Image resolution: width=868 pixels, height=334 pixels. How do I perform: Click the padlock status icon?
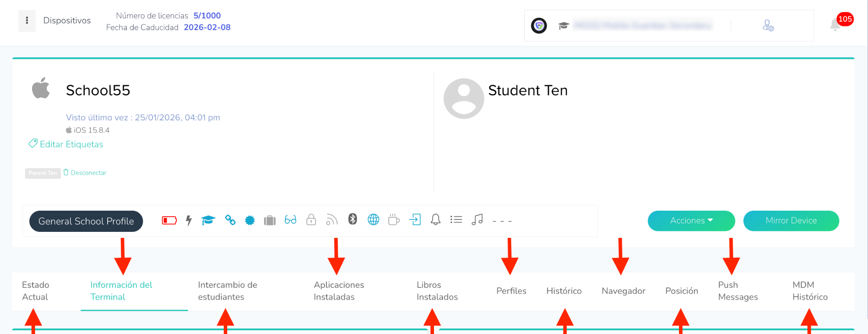tap(311, 220)
